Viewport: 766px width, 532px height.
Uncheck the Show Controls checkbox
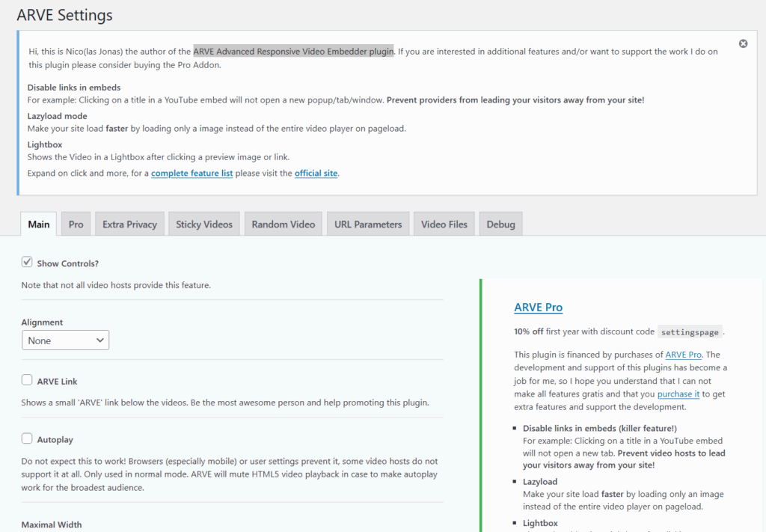(27, 262)
